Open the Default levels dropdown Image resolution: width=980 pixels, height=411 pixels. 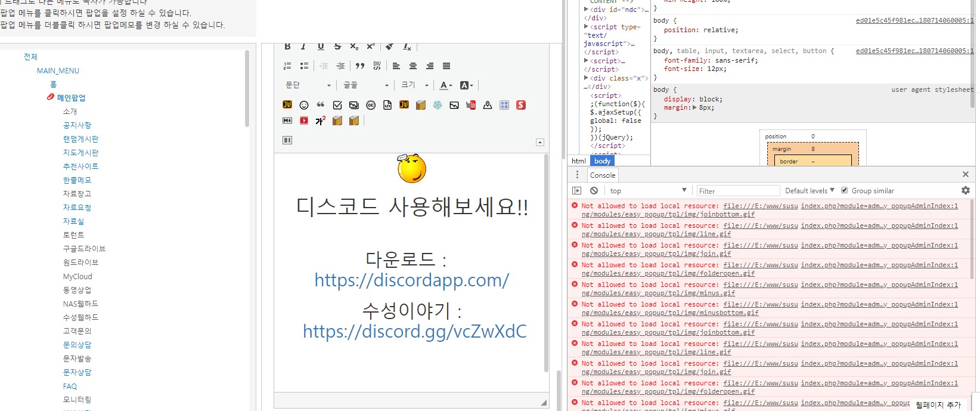810,191
